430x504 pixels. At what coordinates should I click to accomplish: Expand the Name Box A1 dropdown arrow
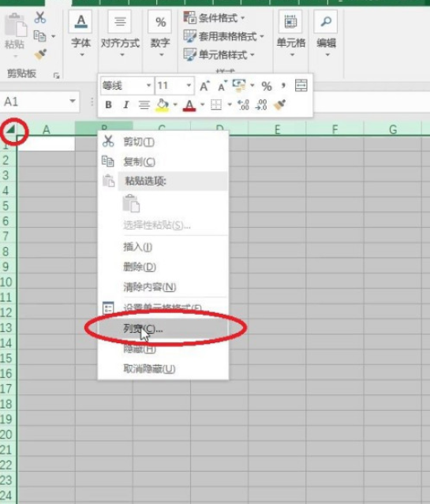pos(73,101)
